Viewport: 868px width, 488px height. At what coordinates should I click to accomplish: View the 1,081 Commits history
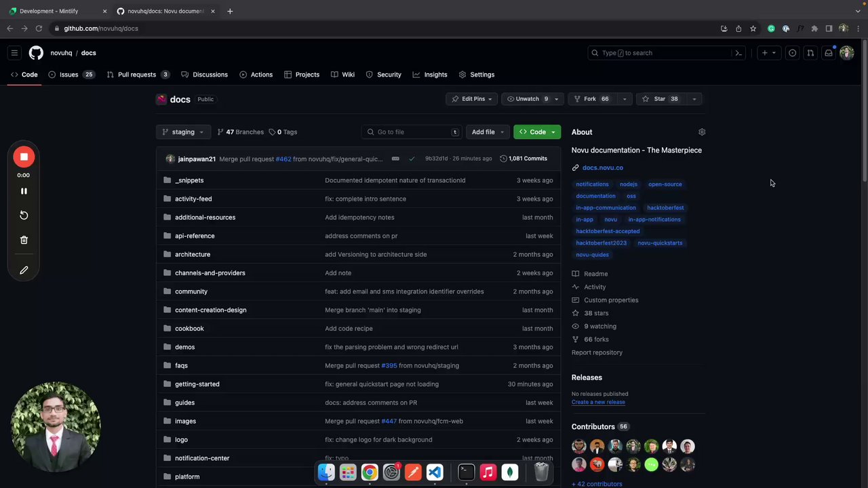(523, 159)
